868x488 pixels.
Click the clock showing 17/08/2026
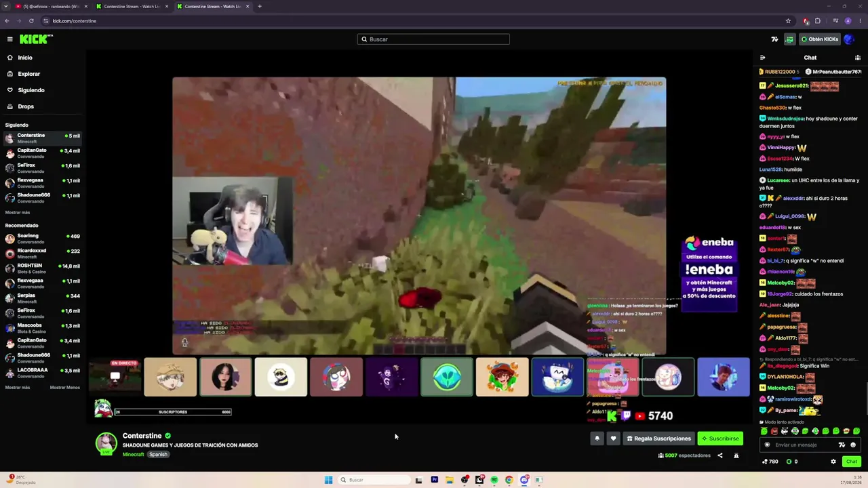(x=850, y=480)
